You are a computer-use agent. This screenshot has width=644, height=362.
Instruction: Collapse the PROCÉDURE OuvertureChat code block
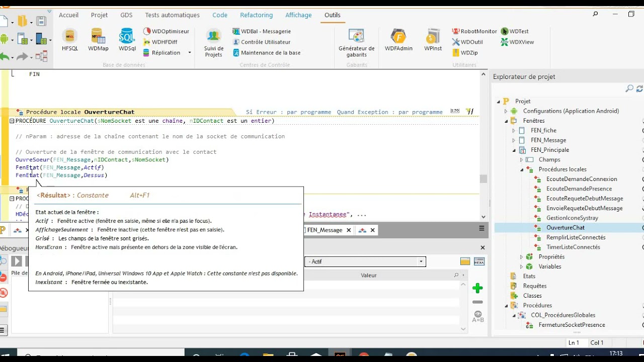[12, 121]
